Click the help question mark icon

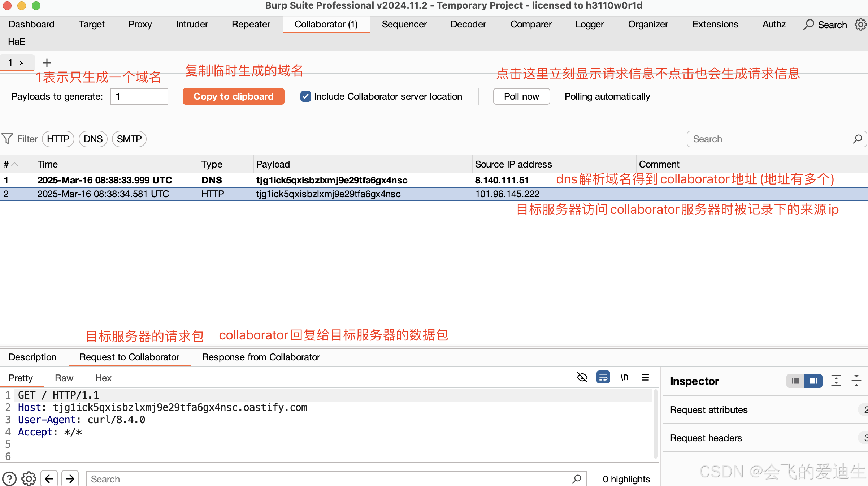(9, 479)
